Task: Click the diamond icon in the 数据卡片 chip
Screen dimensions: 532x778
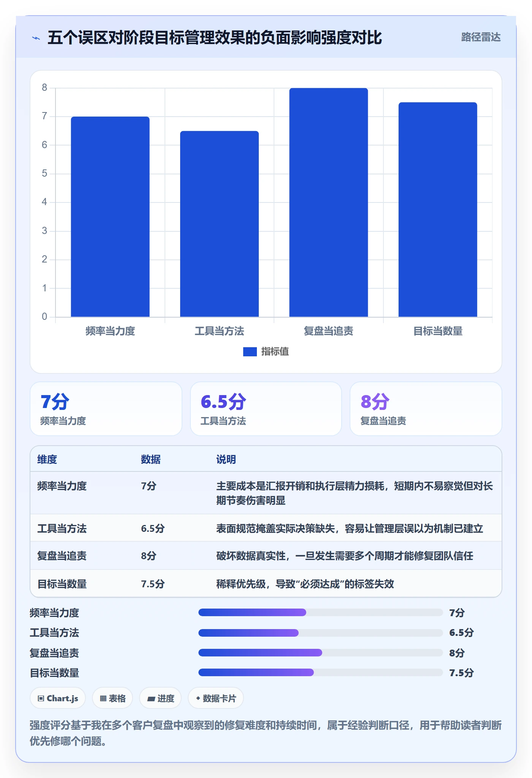Action: (x=198, y=698)
